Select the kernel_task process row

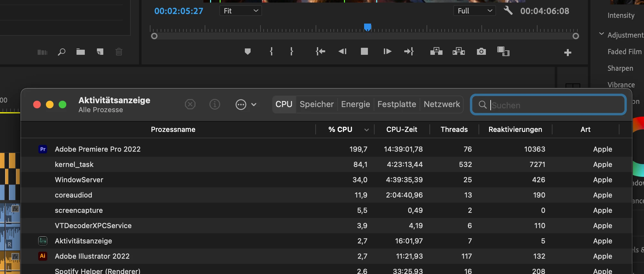(x=326, y=164)
